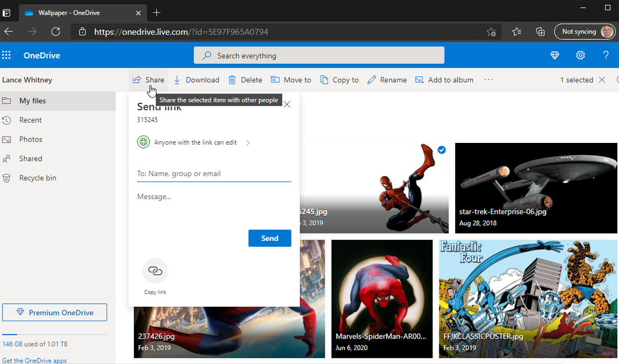The width and height of the screenshot is (619, 364).
Task: Click the Send button
Action: tap(270, 238)
